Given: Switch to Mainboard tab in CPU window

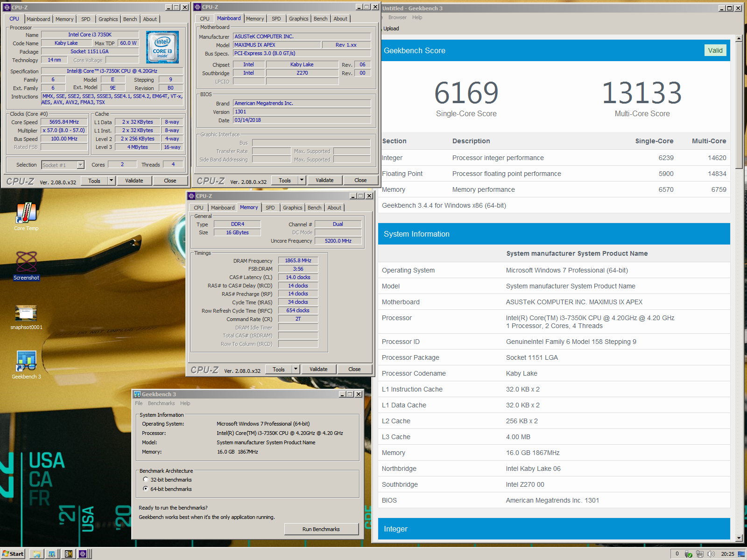Looking at the screenshot, I should click(x=38, y=19).
